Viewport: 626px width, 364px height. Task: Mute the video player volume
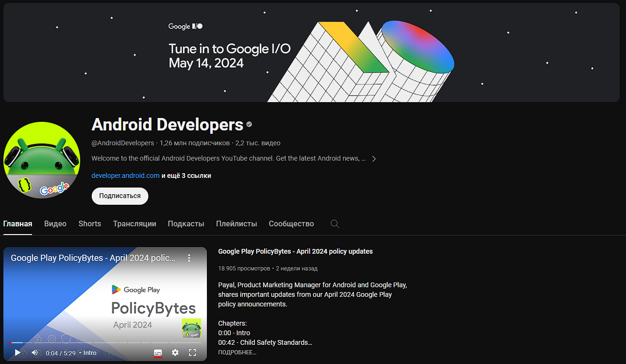35,352
